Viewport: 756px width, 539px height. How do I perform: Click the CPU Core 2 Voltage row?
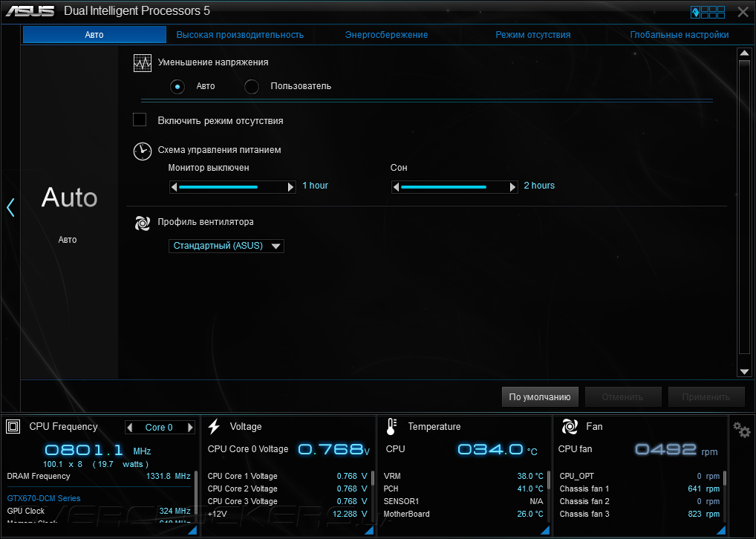(287, 489)
